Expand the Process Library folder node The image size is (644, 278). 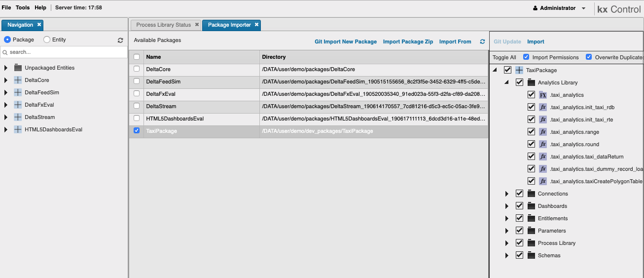(507, 243)
